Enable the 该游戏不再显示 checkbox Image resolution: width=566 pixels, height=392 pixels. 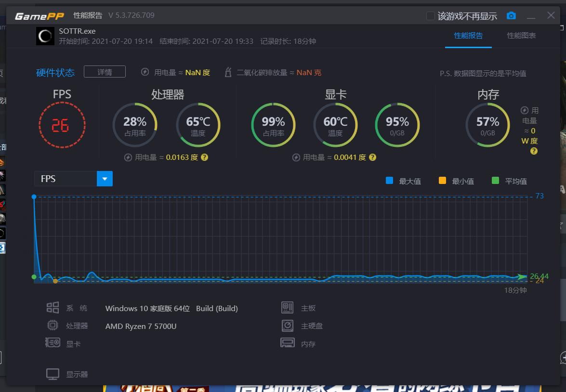(x=430, y=16)
